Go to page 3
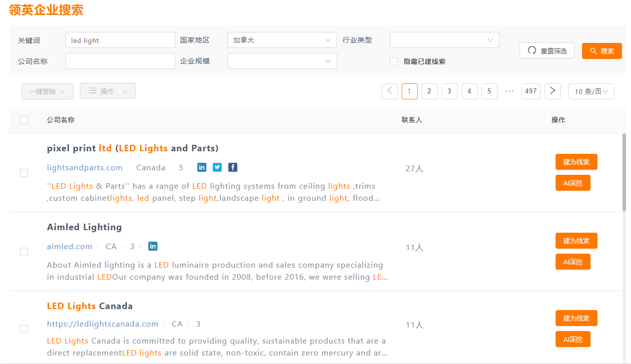This screenshot has height=364, width=631. (x=450, y=91)
